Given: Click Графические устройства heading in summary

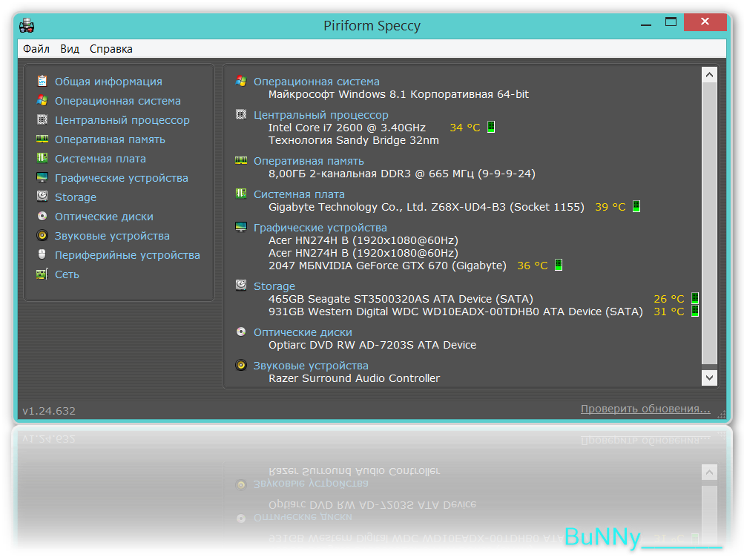Looking at the screenshot, I should [x=320, y=228].
